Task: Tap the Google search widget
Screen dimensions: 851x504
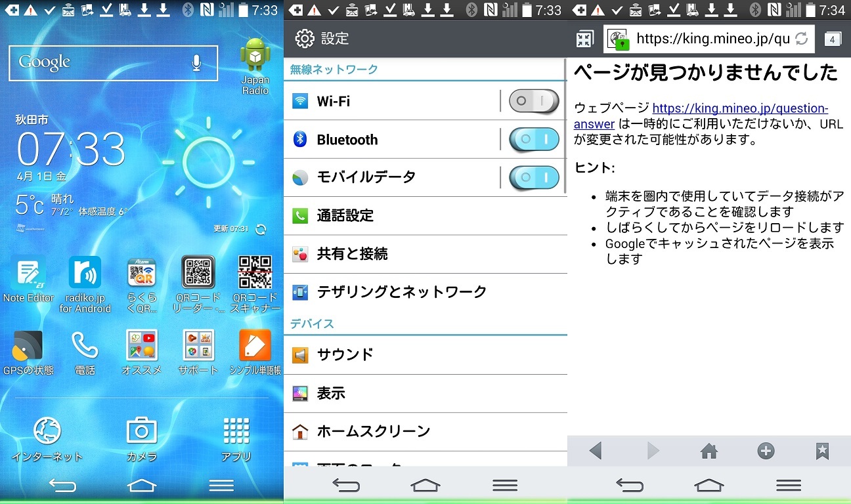Action: click(113, 63)
